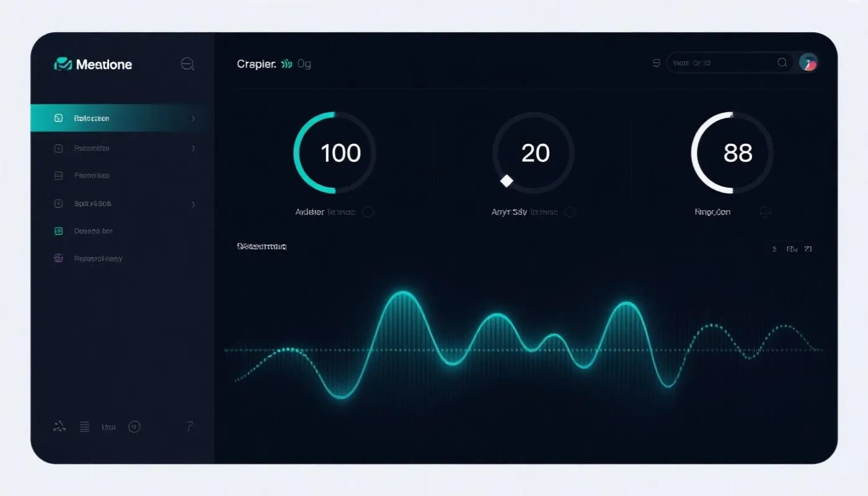Expand the highlighted first sidebar item chevron

point(193,118)
